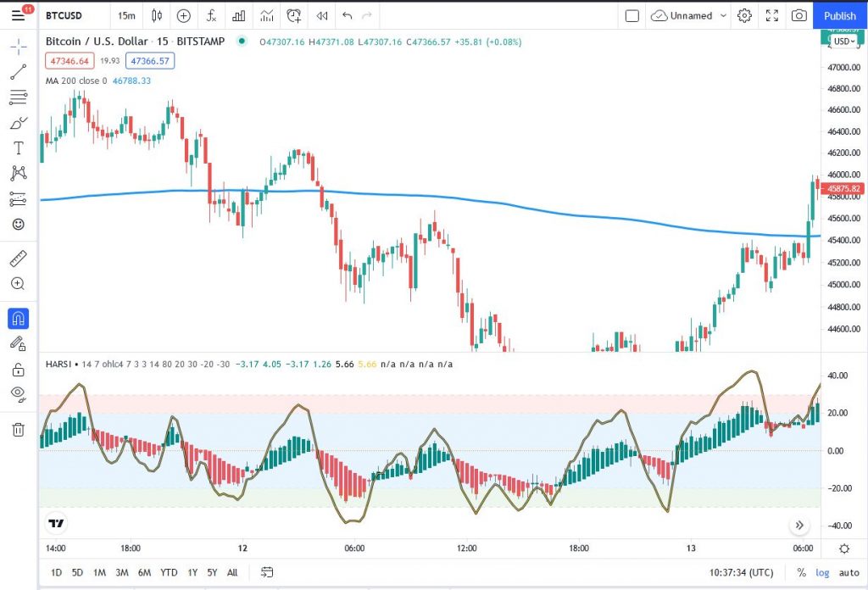The width and height of the screenshot is (868, 590).
Task: Select the Text annotation tool
Action: pos(18,148)
